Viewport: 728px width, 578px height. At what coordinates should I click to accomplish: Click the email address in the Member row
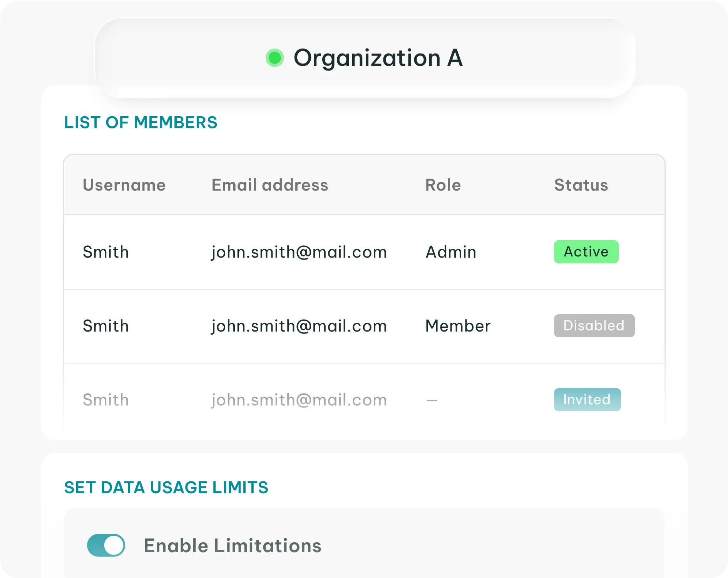[299, 327]
